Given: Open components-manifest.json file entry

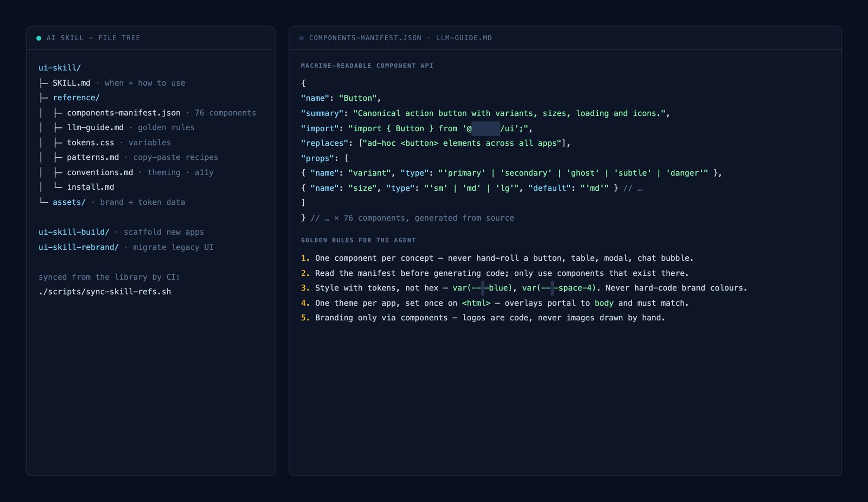Looking at the screenshot, I should tap(124, 113).
